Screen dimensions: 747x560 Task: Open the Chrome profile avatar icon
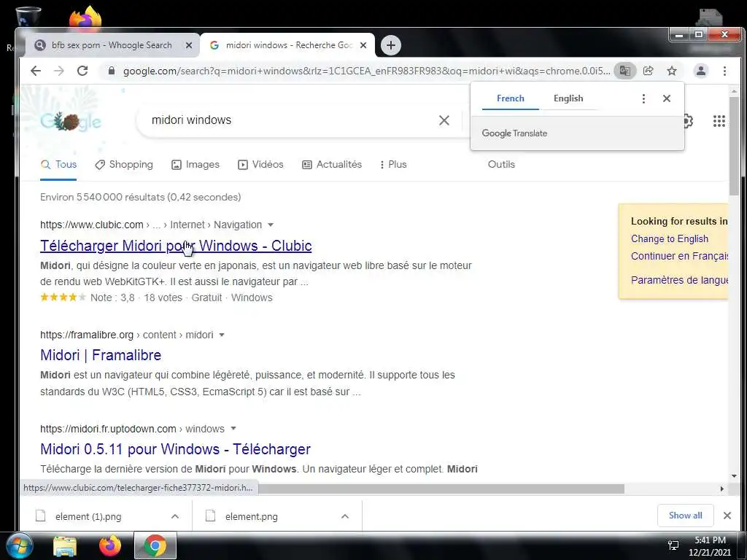coord(701,71)
